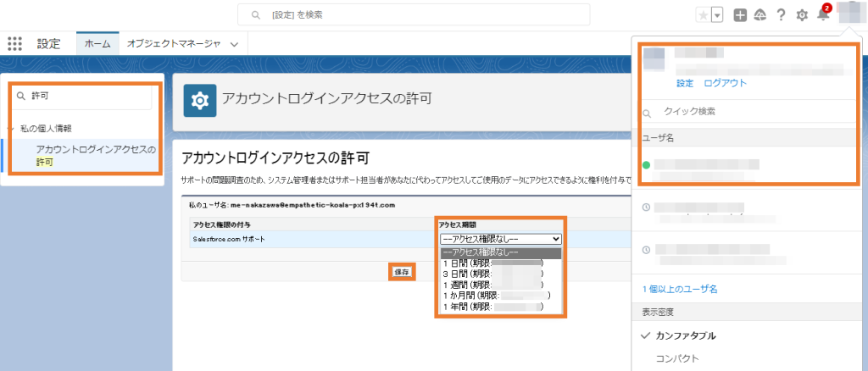868x371 pixels.
Task: Click the magnifier icon in quick find
Action: coord(21,97)
